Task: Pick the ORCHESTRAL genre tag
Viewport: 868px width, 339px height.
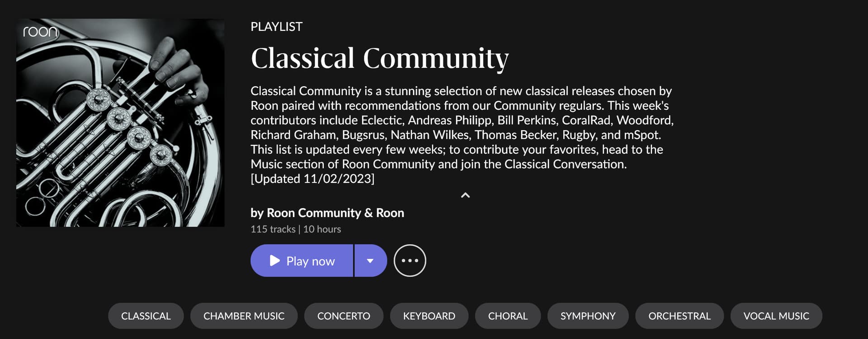Action: 679,316
